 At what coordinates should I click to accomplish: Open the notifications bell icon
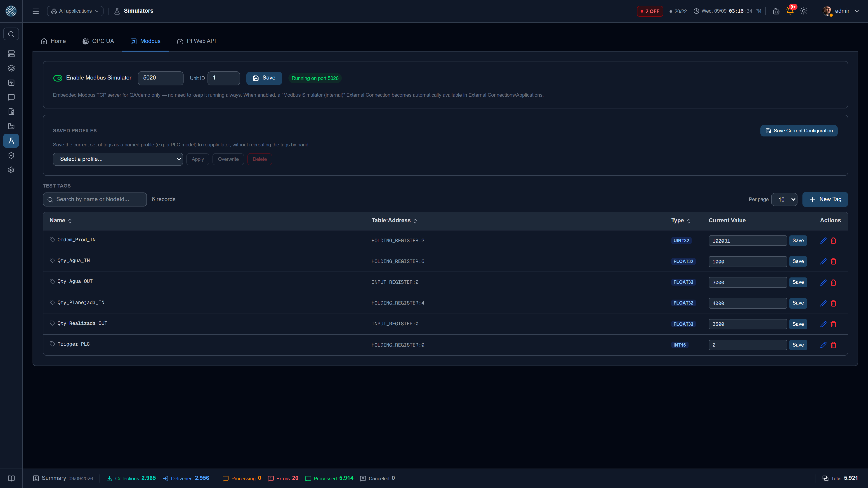tap(790, 11)
